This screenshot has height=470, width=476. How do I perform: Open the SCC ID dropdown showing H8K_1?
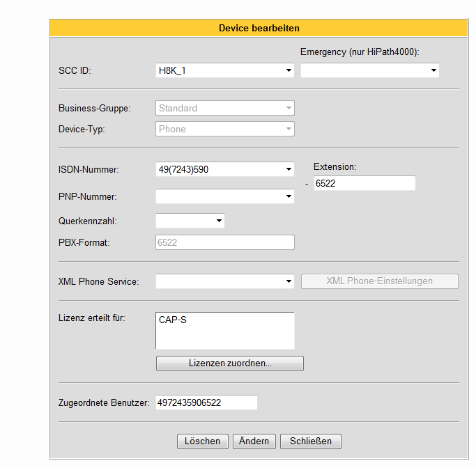[x=225, y=70]
